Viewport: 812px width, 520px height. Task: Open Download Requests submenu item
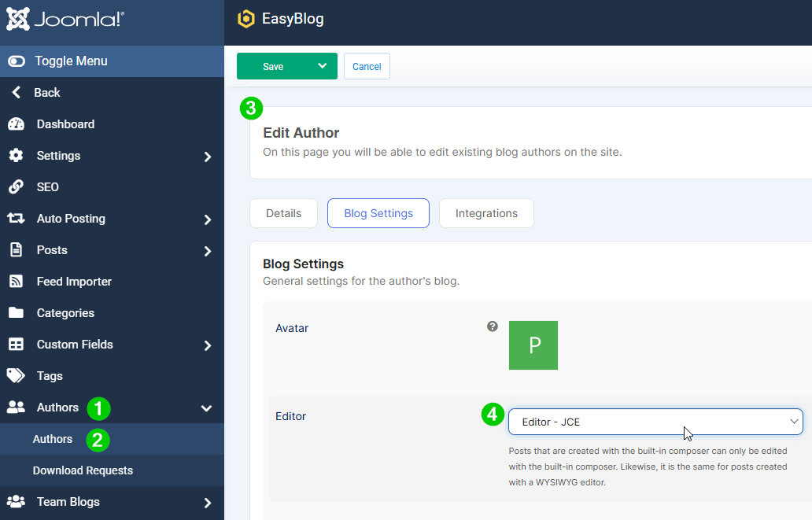83,470
